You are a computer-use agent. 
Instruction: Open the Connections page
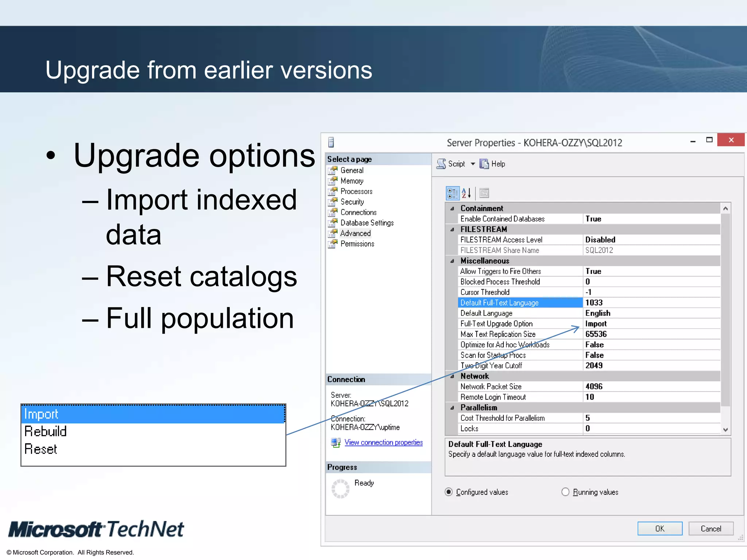tap(359, 212)
